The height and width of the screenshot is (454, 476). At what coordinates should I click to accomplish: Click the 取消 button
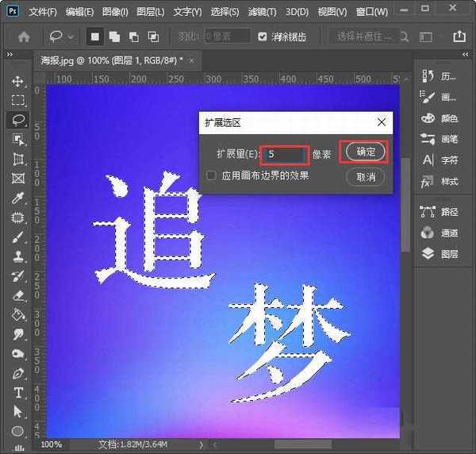[366, 177]
